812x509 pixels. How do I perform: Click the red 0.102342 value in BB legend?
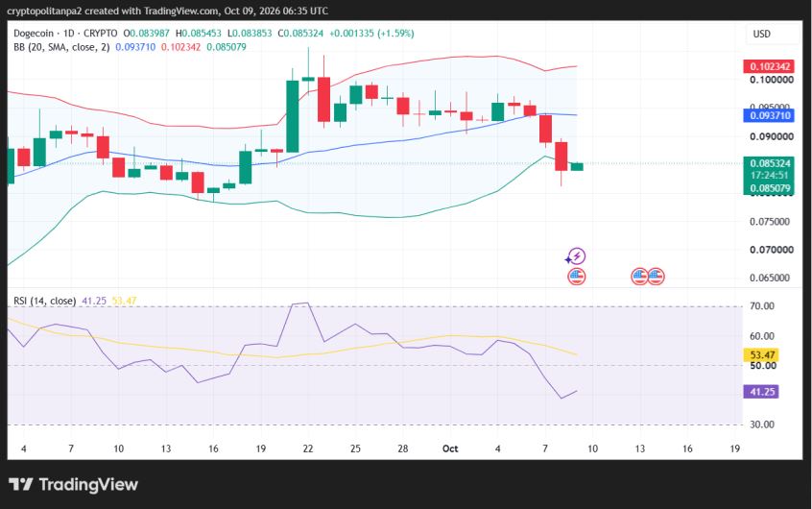(180, 47)
